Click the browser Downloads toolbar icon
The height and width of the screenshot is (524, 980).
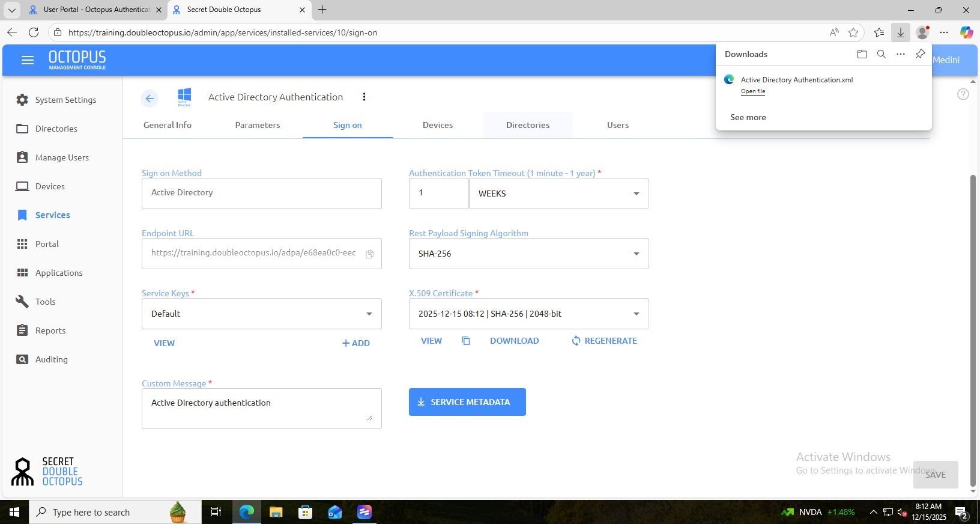(x=901, y=32)
